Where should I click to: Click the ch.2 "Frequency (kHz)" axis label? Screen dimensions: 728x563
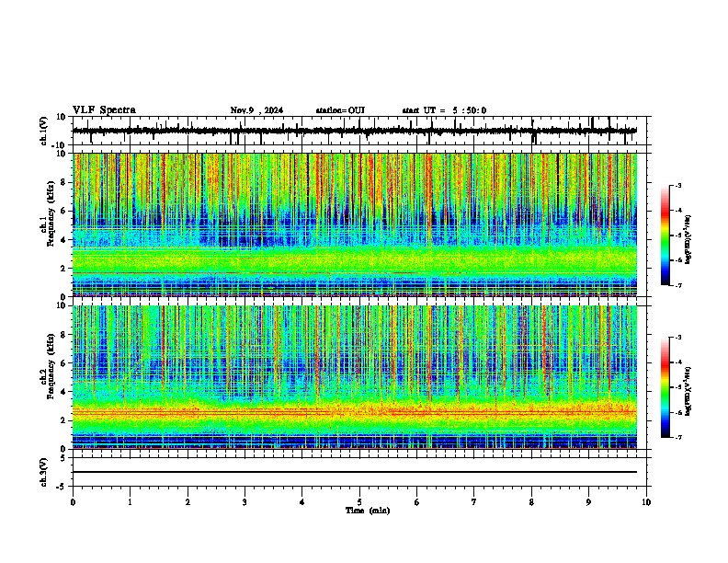click(51, 366)
